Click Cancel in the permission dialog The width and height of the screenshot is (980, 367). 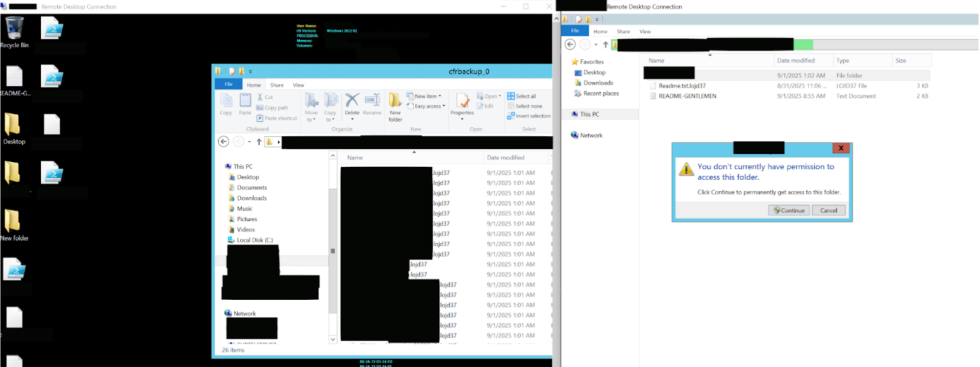pyautogui.click(x=829, y=210)
